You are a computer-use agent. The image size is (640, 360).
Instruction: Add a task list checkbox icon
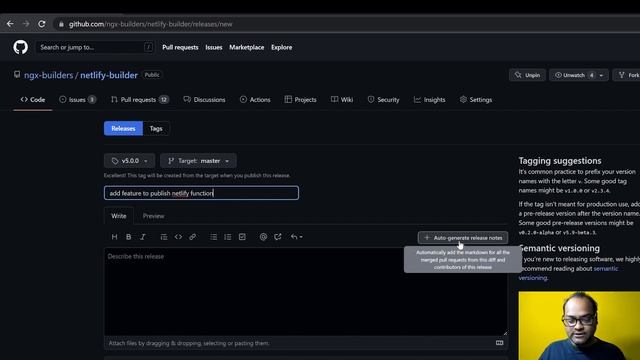click(x=242, y=237)
